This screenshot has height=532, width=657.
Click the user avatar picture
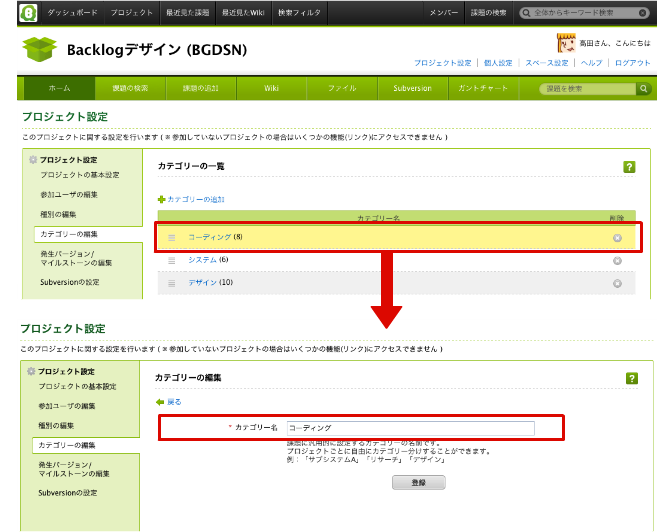coord(566,43)
